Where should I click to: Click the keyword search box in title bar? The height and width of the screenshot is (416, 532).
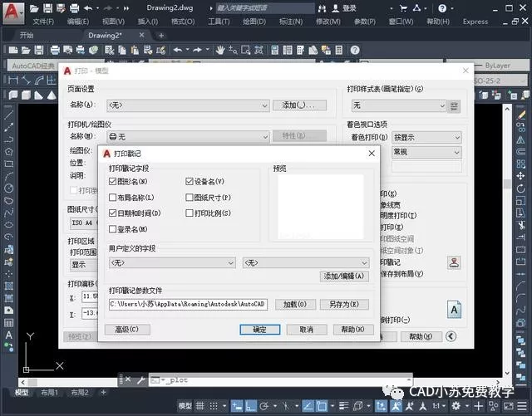tap(265, 8)
